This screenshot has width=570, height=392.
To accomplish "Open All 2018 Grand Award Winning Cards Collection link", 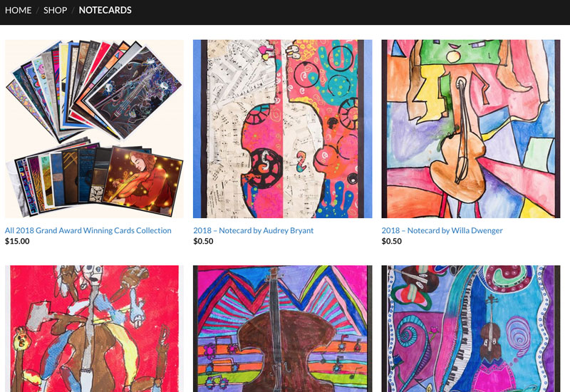I will point(88,230).
